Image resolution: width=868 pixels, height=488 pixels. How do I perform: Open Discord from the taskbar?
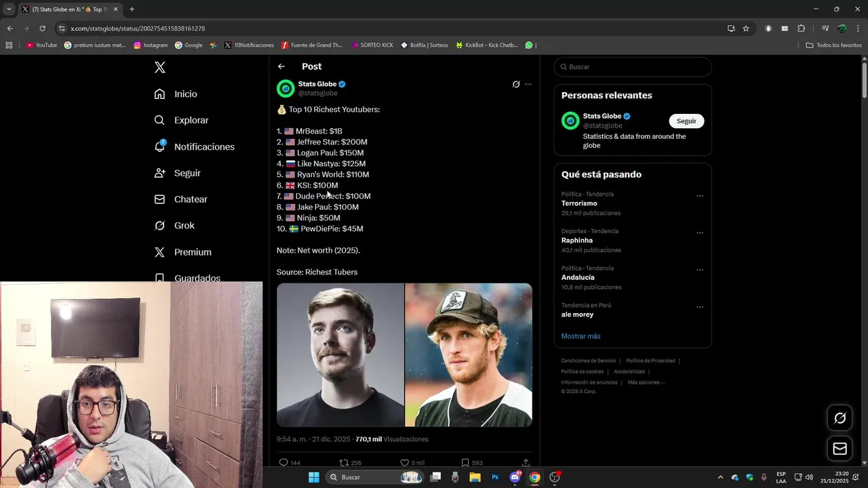coord(515,477)
